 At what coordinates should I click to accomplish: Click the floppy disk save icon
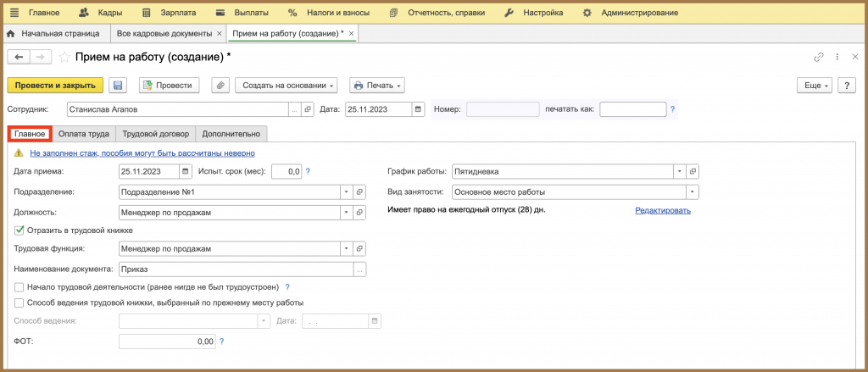(118, 86)
